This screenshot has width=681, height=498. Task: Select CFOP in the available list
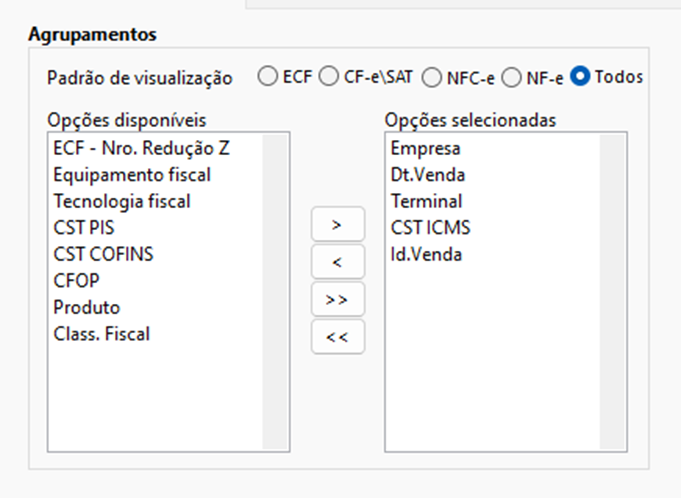[75, 281]
